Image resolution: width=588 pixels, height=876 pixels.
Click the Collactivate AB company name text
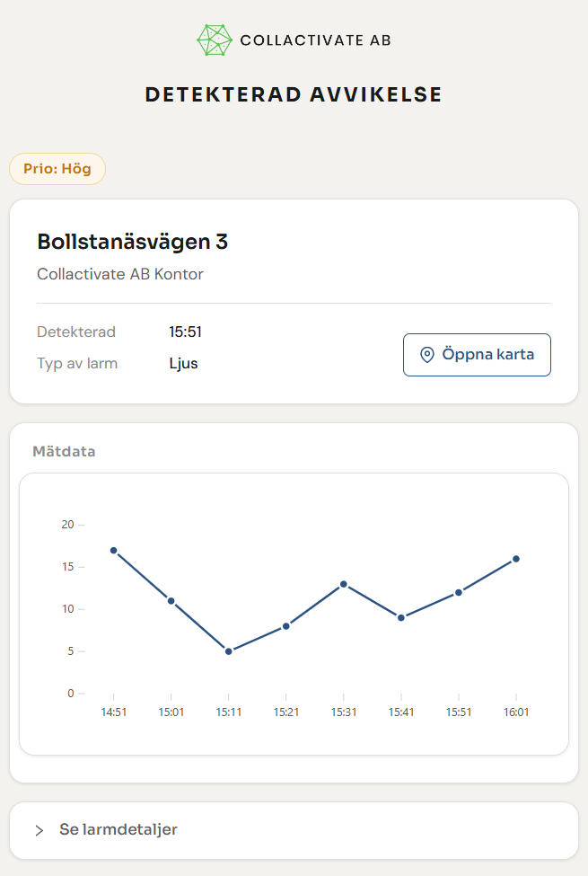tap(315, 40)
